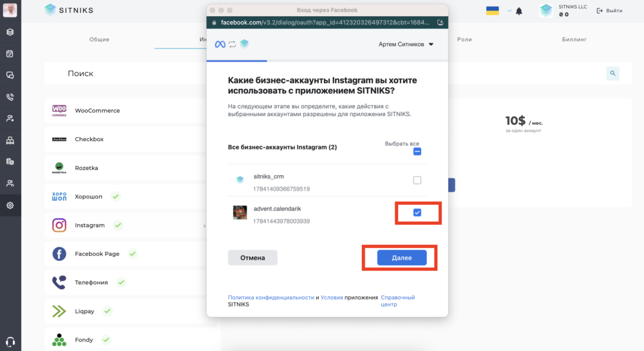Image resolution: width=644 pixels, height=351 pixels.
Task: Click the SITNIKS logo
Action: click(x=69, y=10)
